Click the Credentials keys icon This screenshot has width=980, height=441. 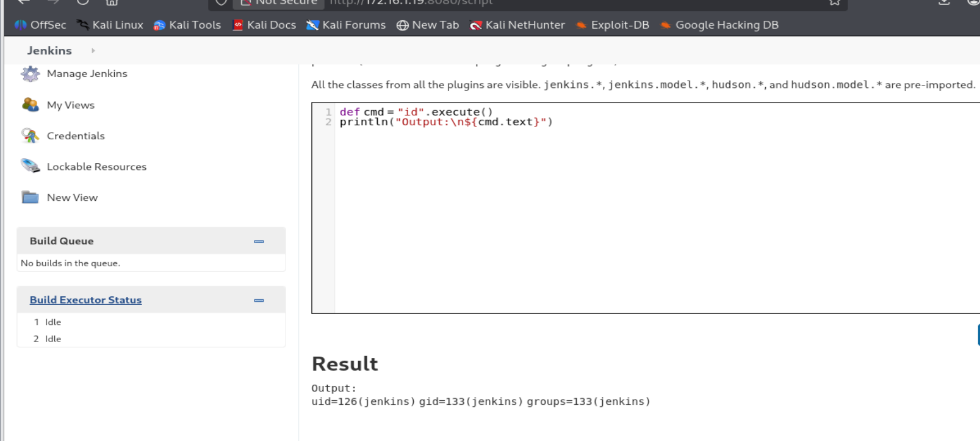30,136
